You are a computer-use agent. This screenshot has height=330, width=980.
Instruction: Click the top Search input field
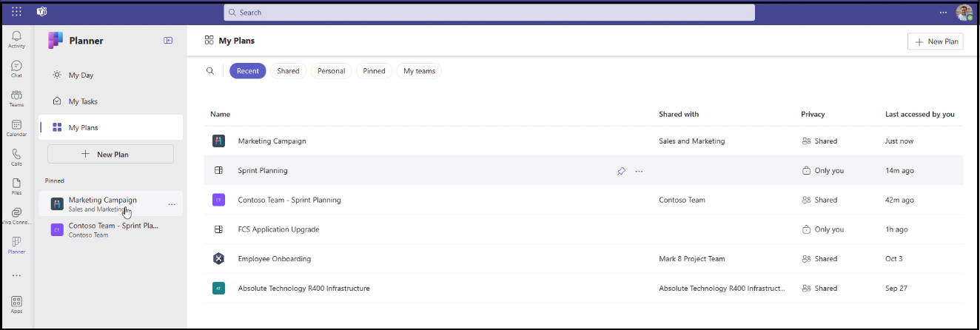pos(489,13)
